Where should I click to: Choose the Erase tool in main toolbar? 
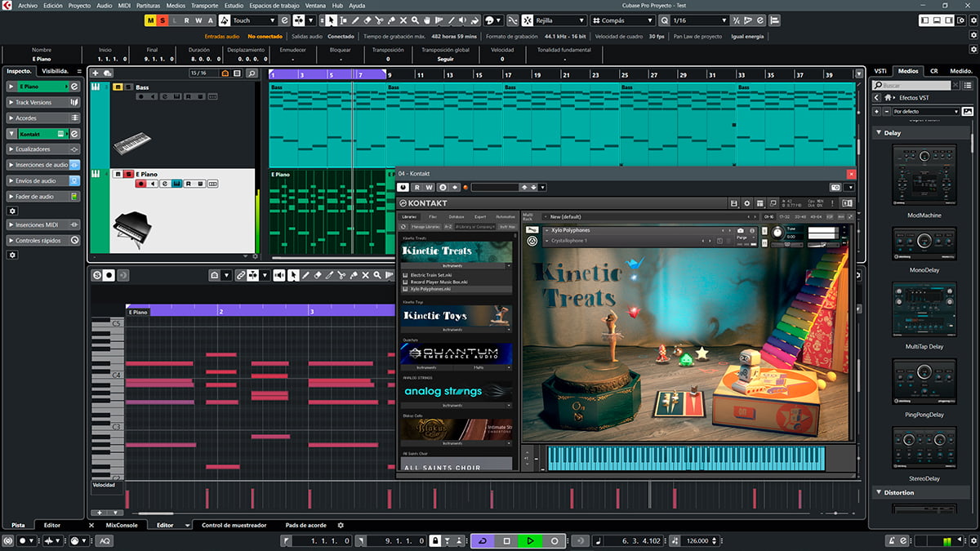click(367, 20)
